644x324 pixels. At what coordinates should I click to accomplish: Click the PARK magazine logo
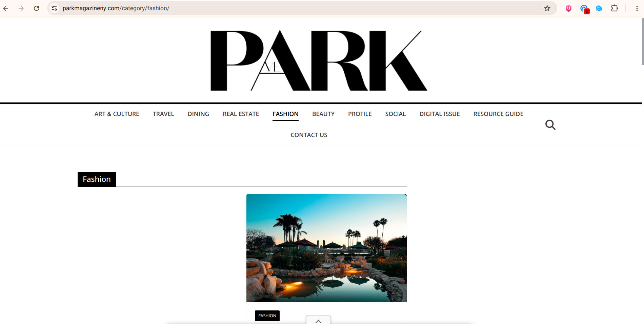point(319,60)
